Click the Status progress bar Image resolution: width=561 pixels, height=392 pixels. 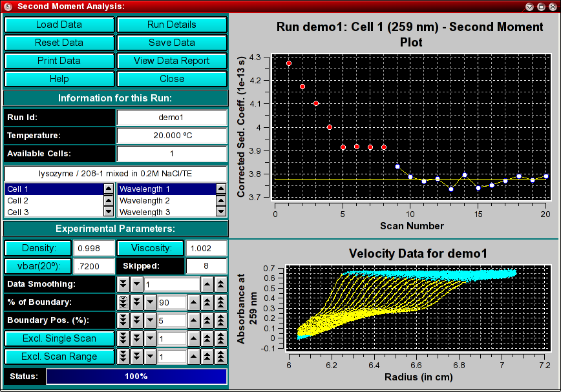(136, 376)
